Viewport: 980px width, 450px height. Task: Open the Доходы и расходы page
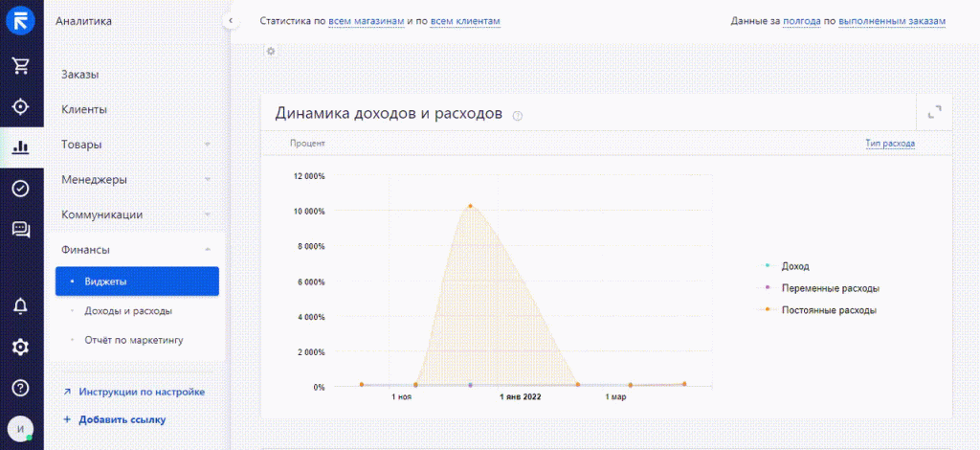(x=127, y=311)
